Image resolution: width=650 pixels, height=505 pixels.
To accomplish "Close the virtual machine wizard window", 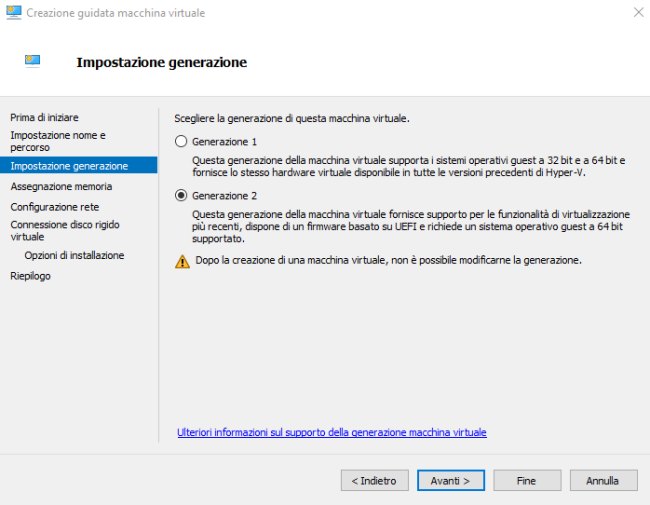I will 636,11.
